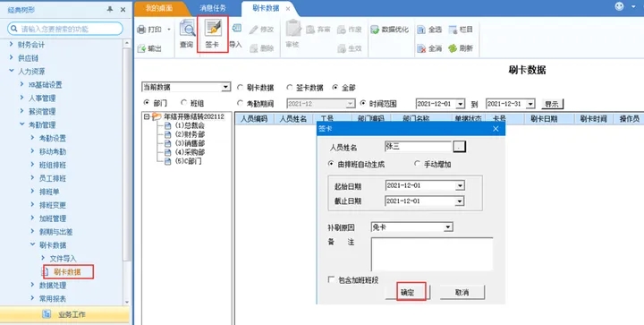Click the sidebar tree vertical scrollbar
The image size is (644, 325).
click(x=127, y=173)
